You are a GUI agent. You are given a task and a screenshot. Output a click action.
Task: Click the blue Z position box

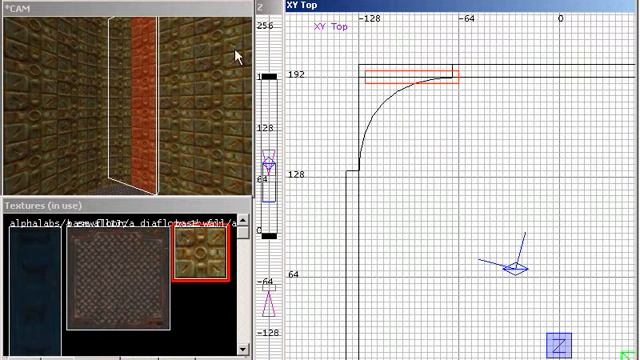point(559,345)
